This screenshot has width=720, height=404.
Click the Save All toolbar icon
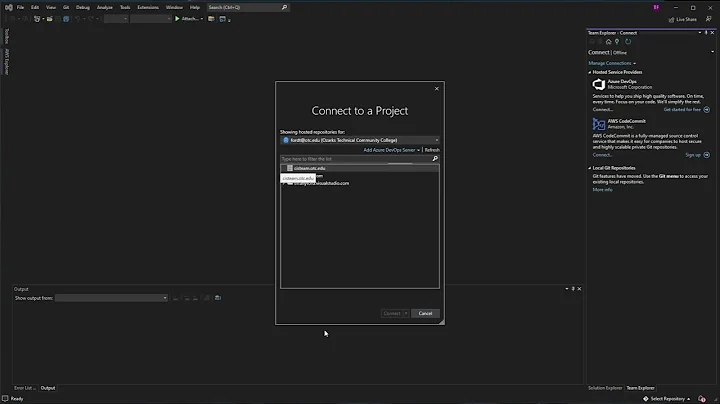tap(66, 19)
